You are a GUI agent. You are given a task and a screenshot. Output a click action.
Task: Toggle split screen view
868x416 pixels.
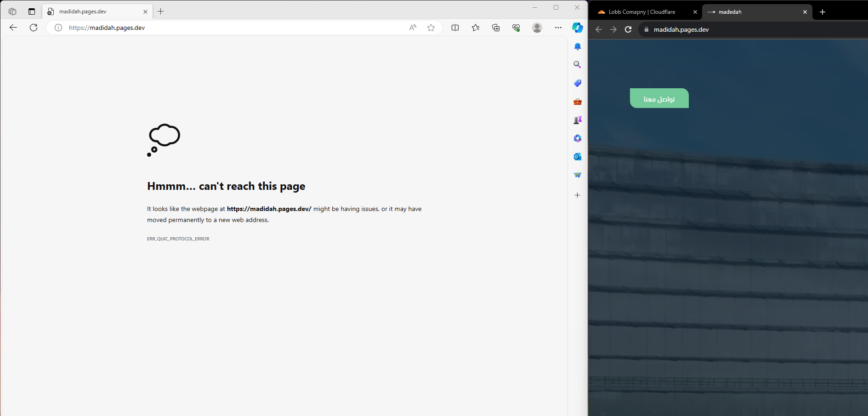(455, 28)
